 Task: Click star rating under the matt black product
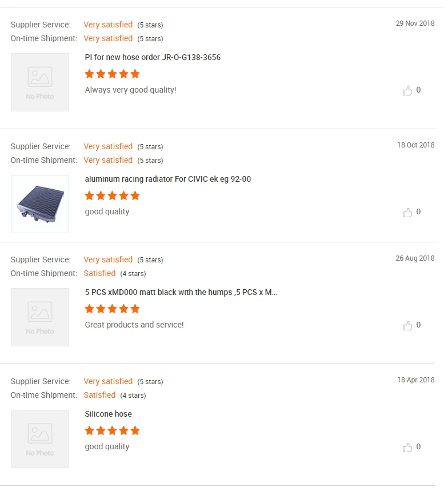[x=112, y=309]
